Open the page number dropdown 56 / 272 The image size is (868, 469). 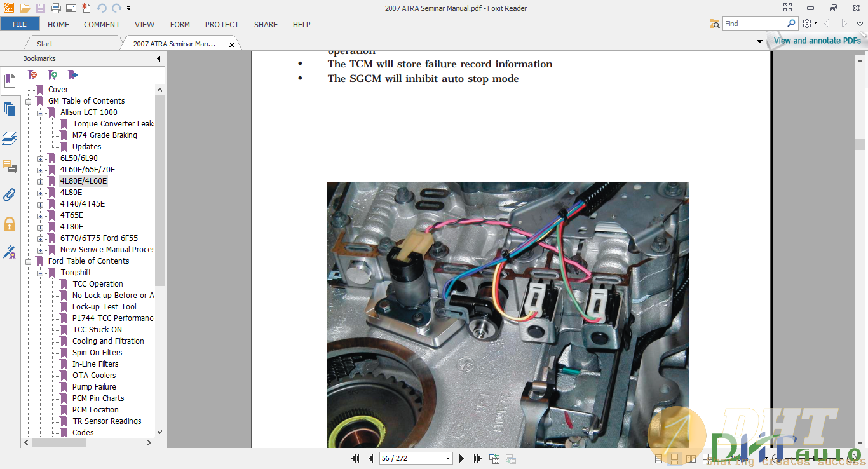pos(448,458)
